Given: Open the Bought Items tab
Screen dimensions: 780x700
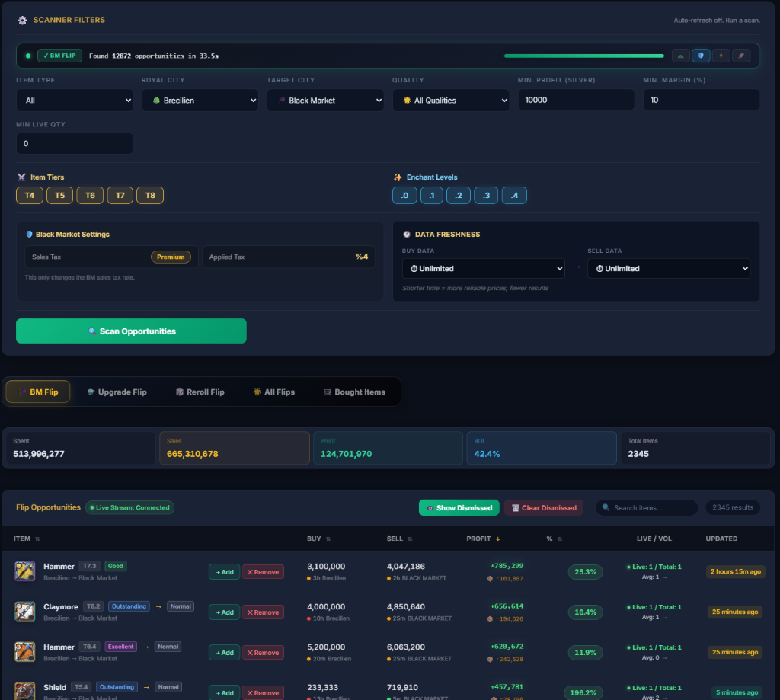Looking at the screenshot, I should 355,392.
